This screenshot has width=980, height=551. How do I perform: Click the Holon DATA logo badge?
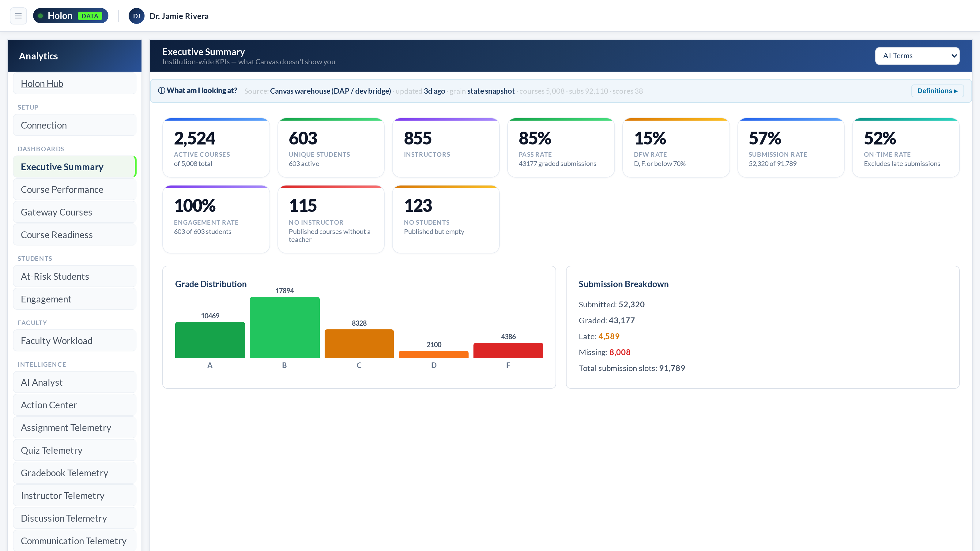point(71,16)
